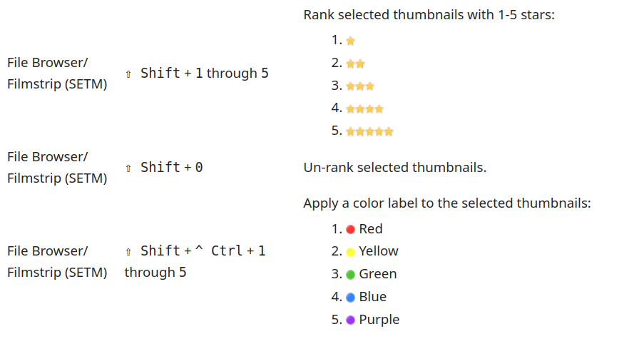Click the single star rating icon

(x=350, y=41)
